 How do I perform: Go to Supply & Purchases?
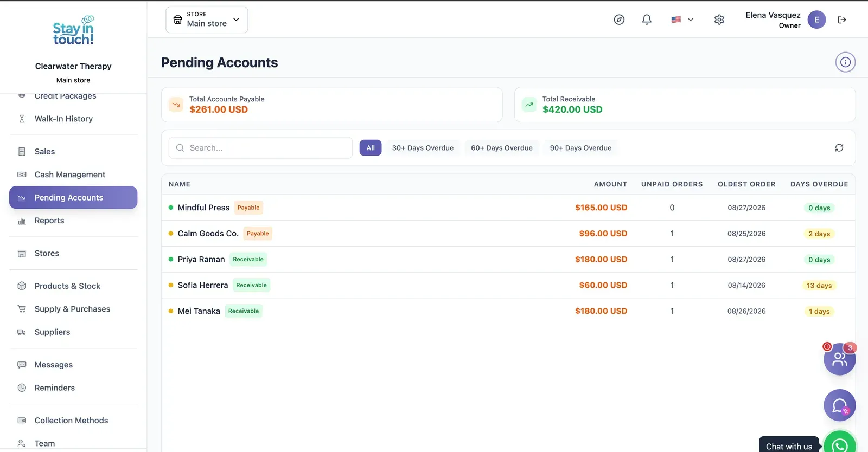(73, 309)
